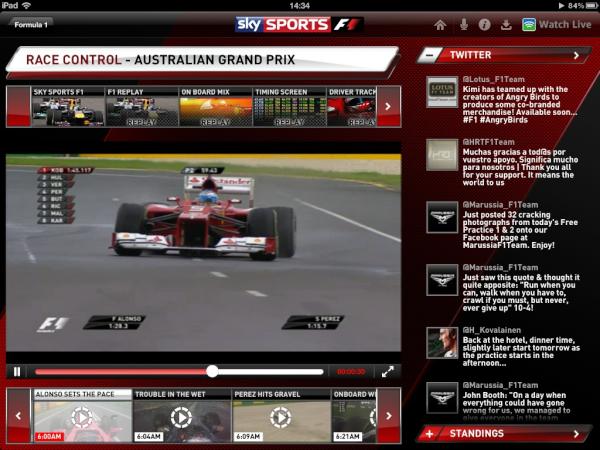Tap the S Perez sector time overlay
The height and width of the screenshot is (450, 600).
313,323
